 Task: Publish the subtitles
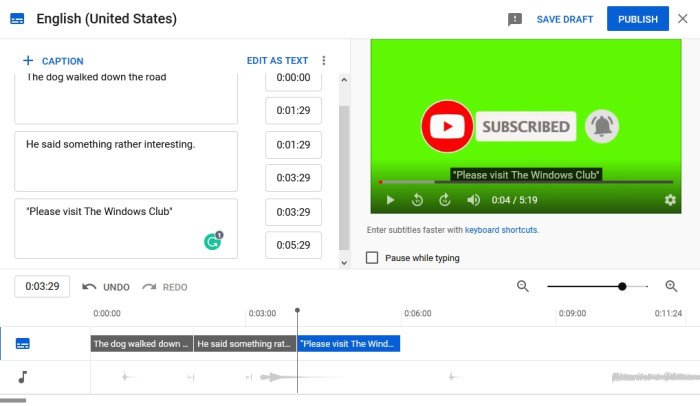pos(638,19)
